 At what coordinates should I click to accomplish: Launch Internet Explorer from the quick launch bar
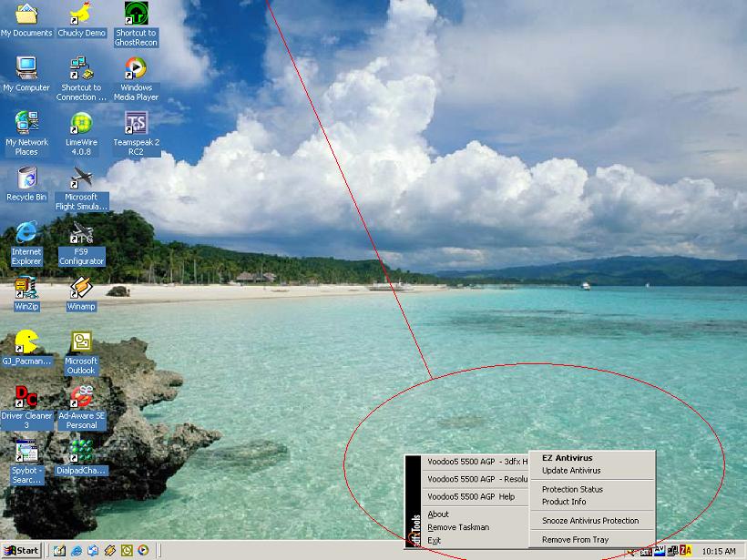(77, 551)
